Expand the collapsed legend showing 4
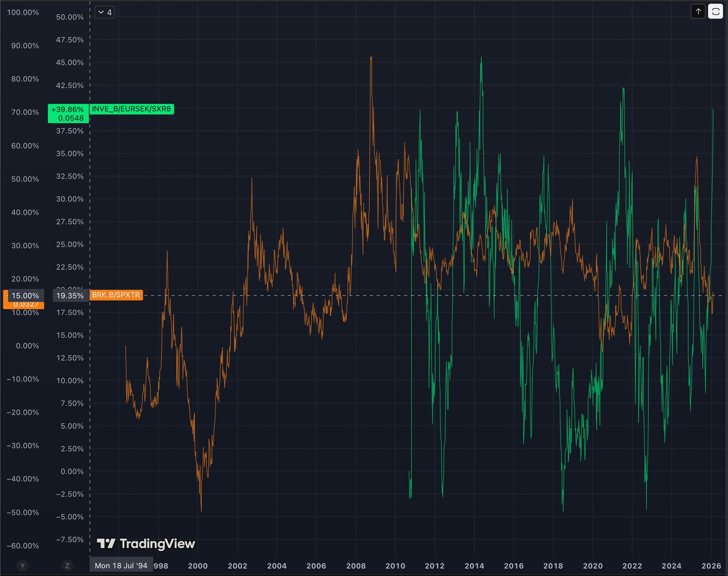 [x=105, y=13]
